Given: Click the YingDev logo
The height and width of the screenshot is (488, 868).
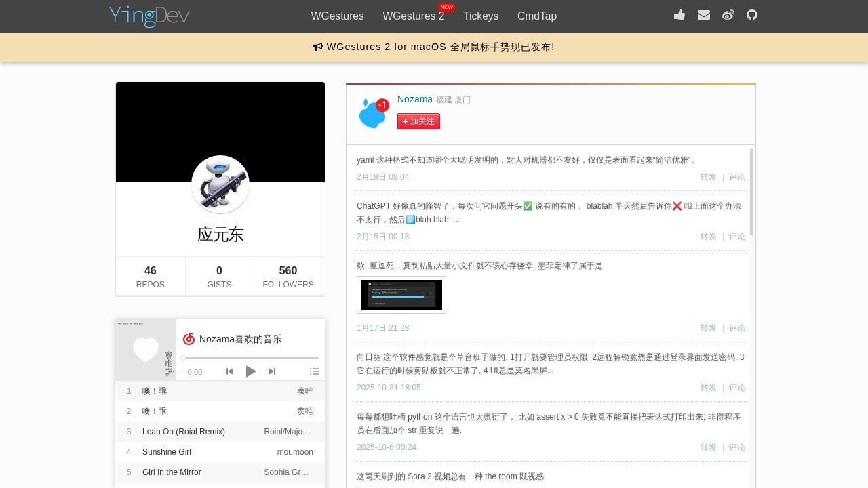Looking at the screenshot, I should click(149, 16).
